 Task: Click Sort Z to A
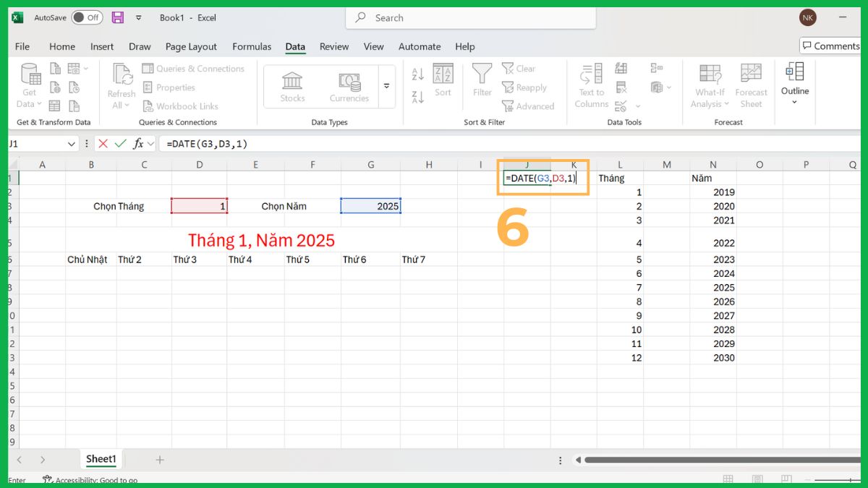point(417,98)
